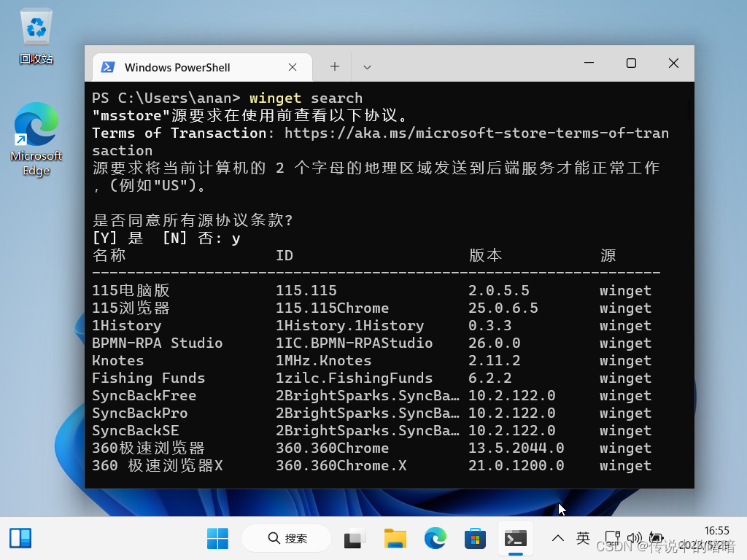Open File Explorer from the taskbar
This screenshot has width=747, height=560.
click(395, 539)
